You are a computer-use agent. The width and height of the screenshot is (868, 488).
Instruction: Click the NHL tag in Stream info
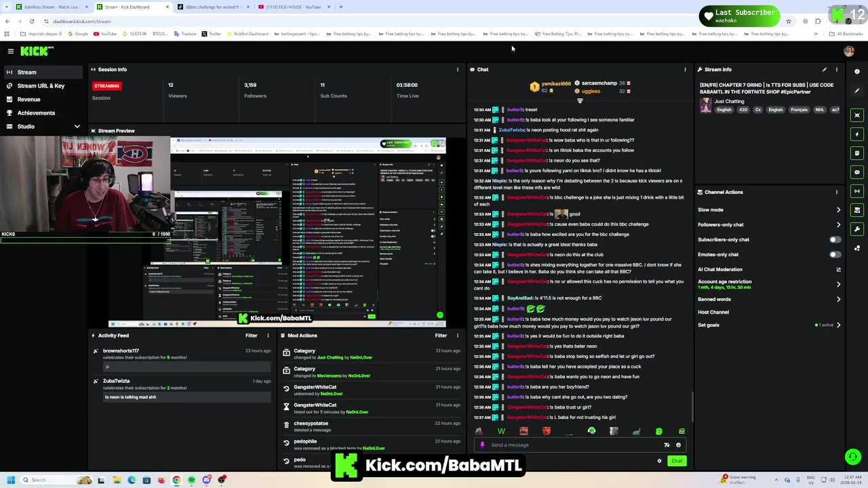[x=820, y=110]
